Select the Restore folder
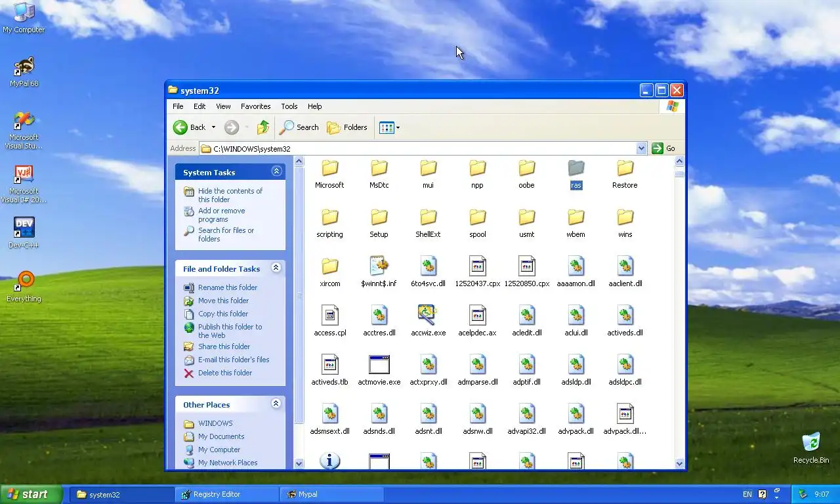840x504 pixels. pyautogui.click(x=625, y=175)
